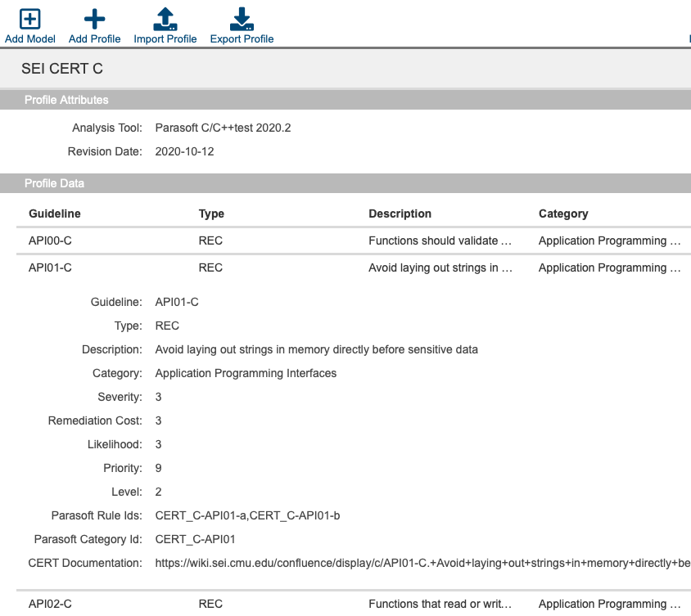The height and width of the screenshot is (616, 691).
Task: Click 'Functions that read or writ...' cell
Action: [x=440, y=604]
